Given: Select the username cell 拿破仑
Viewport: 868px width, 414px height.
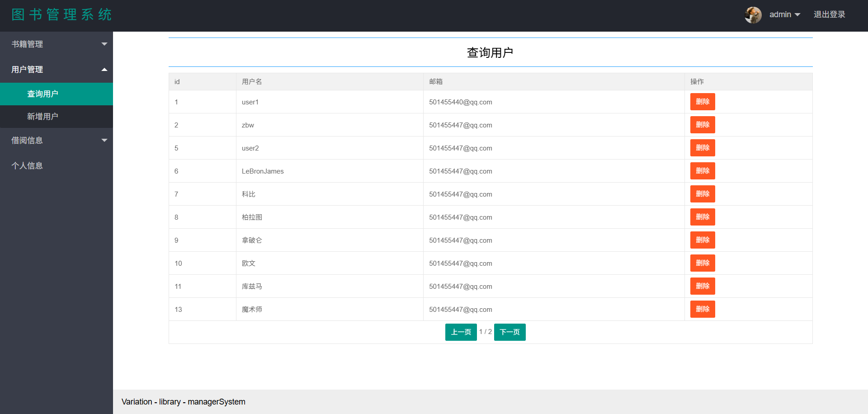Looking at the screenshot, I should (x=330, y=240).
